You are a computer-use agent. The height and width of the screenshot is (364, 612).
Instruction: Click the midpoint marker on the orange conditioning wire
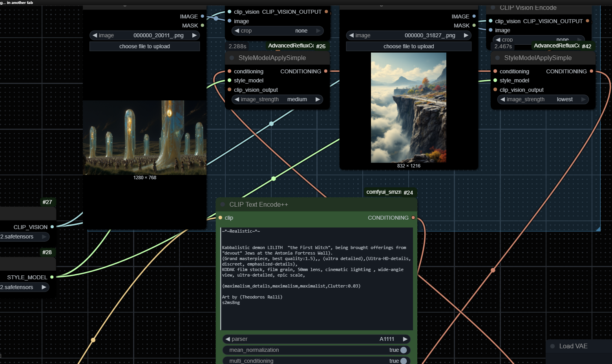pyautogui.click(x=493, y=270)
